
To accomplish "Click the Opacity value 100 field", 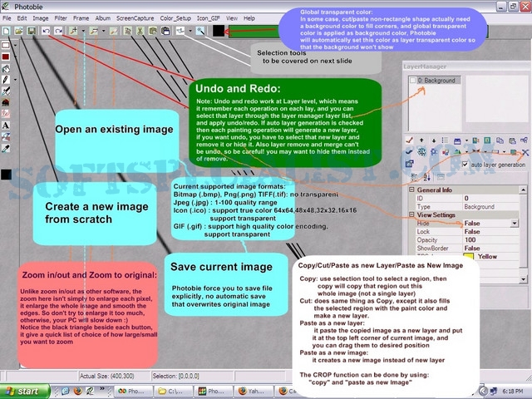I will point(490,240).
